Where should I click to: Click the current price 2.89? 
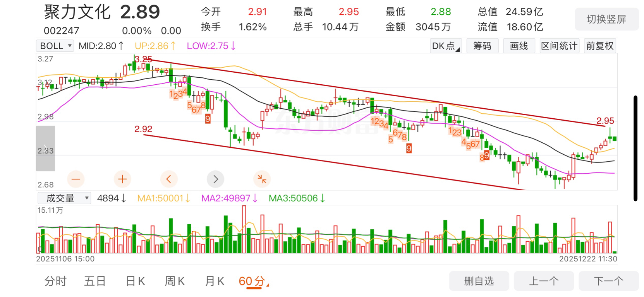pos(140,12)
